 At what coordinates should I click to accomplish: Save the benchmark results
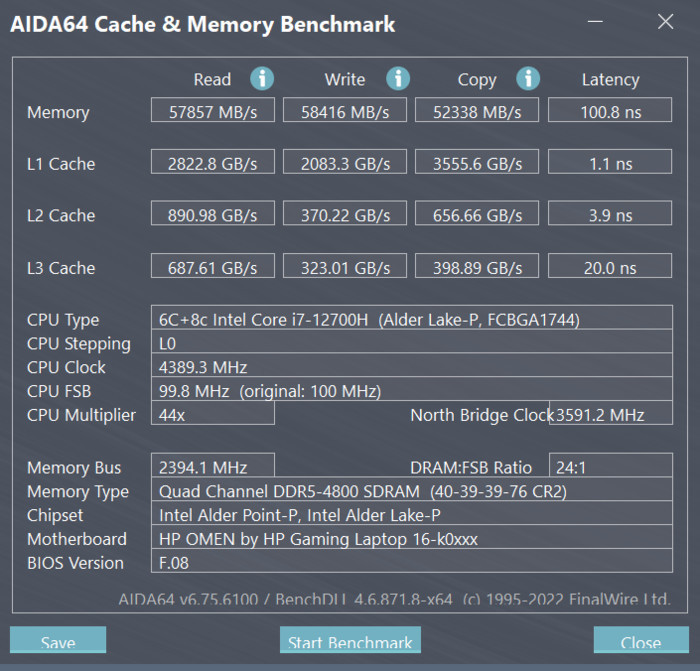coord(58,640)
